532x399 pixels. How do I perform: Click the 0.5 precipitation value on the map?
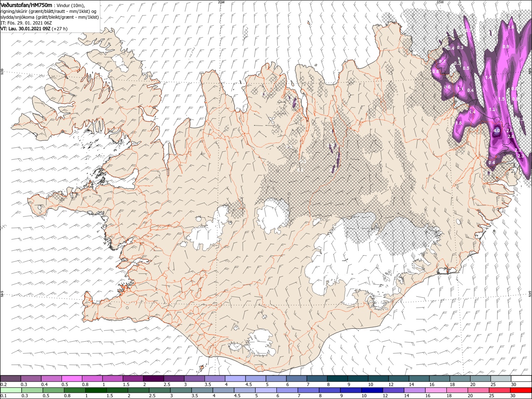point(466,68)
